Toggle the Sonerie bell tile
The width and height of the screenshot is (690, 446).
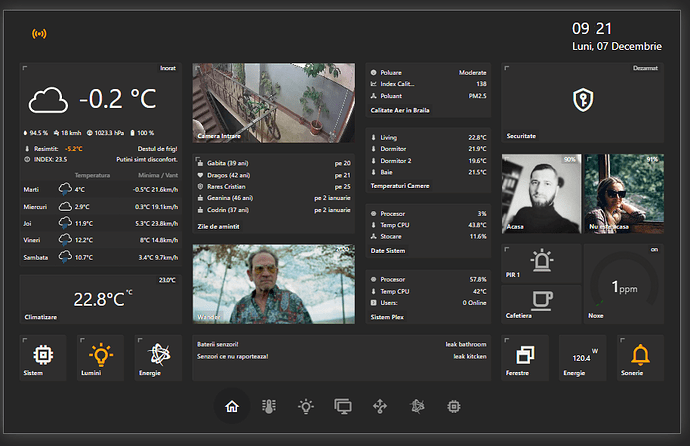pos(640,355)
